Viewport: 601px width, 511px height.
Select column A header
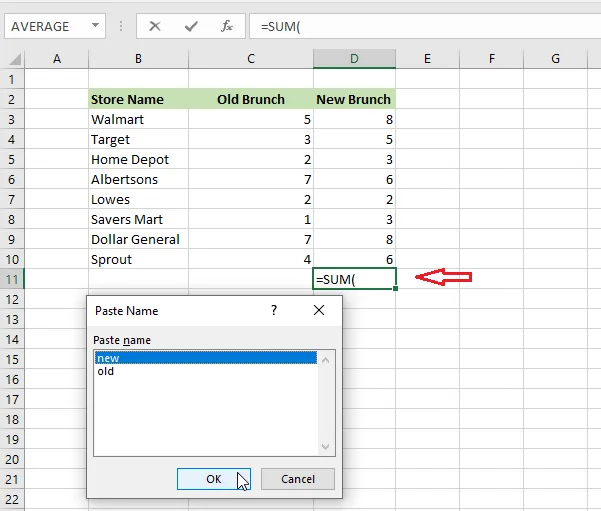(57, 59)
